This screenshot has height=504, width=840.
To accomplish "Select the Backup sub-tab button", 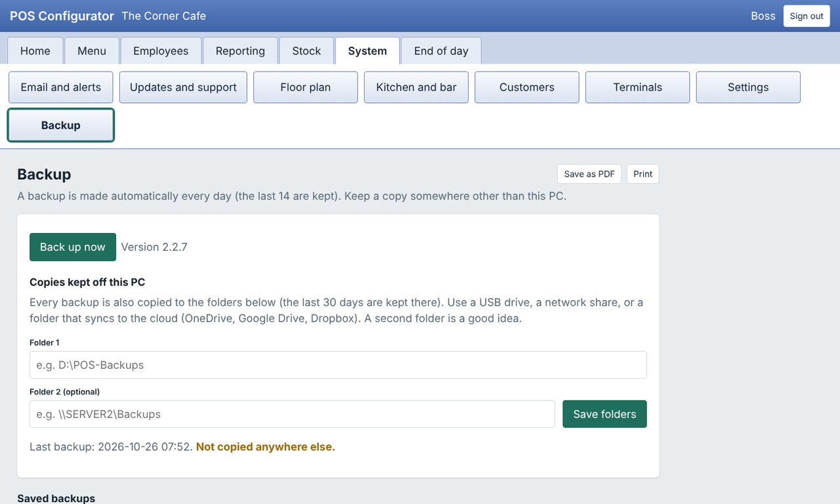I will [x=61, y=125].
